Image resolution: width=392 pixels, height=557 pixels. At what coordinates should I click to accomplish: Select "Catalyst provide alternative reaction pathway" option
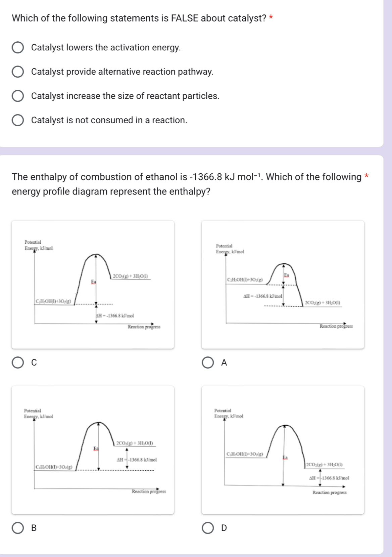(x=18, y=72)
